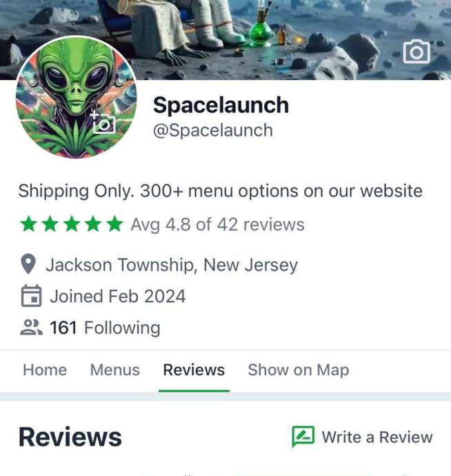Click the alien profile picture

(x=76, y=97)
